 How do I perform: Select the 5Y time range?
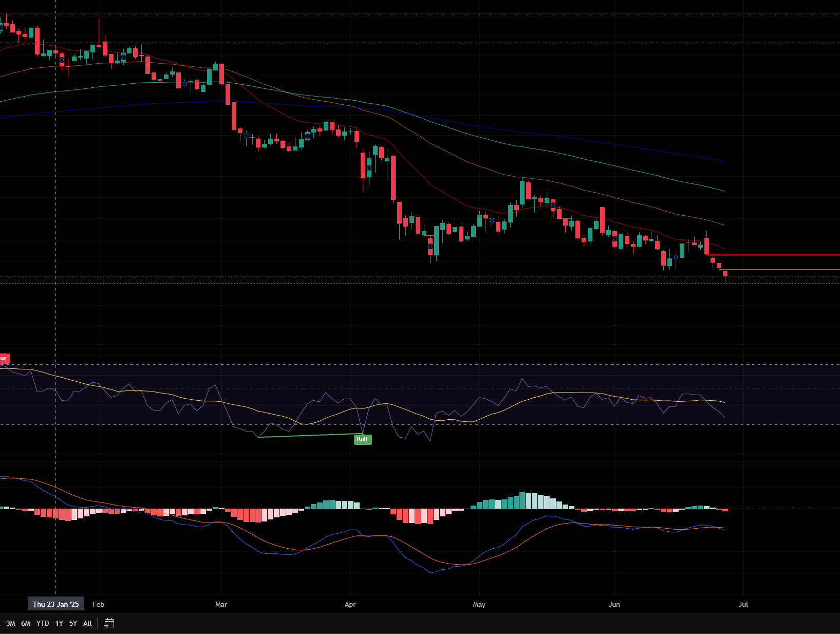pos(73,623)
